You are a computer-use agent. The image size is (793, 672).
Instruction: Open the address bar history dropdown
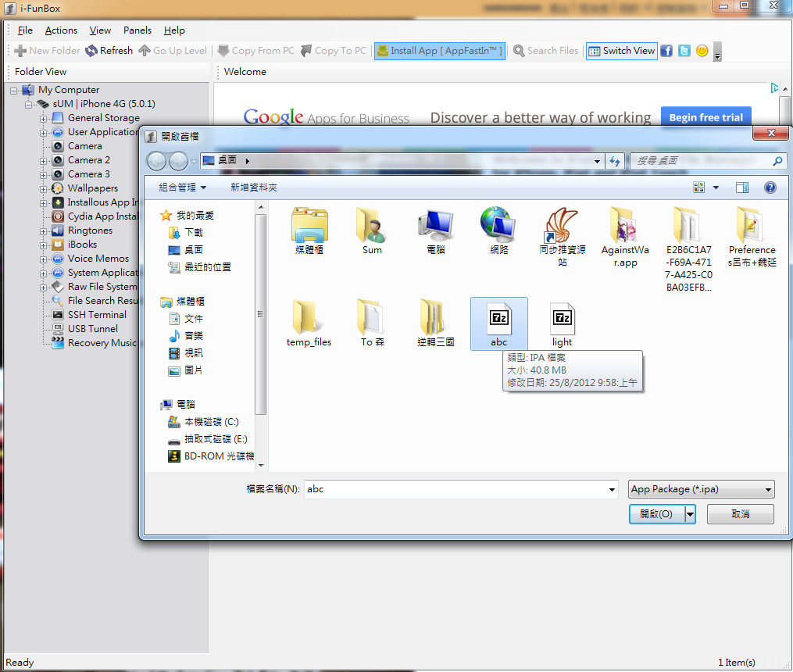tap(597, 161)
